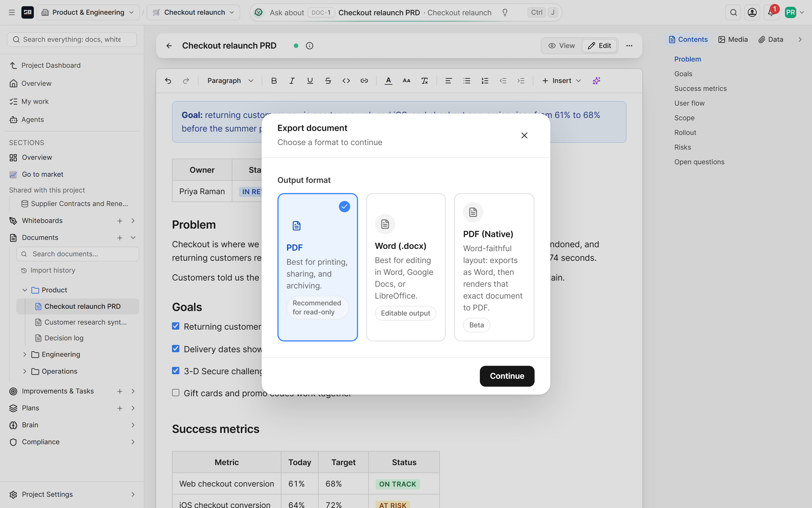
Task: Click the AI sparkle icon in toolbar
Action: click(x=596, y=81)
